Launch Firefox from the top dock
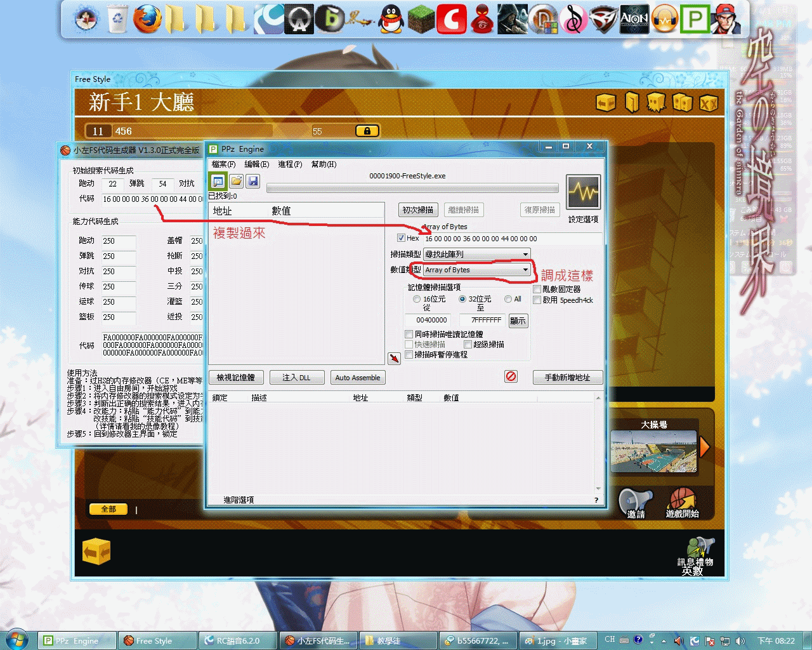This screenshot has width=812, height=650. click(147, 19)
